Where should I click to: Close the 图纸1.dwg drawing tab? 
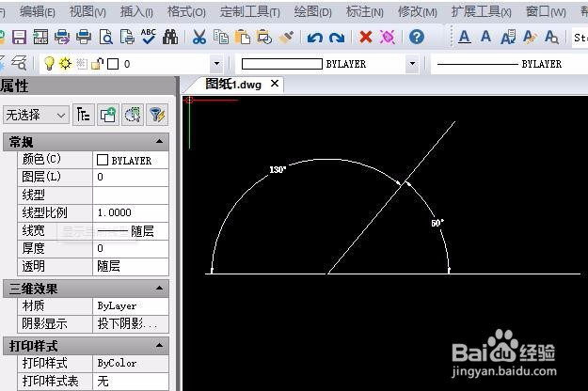click(x=275, y=84)
